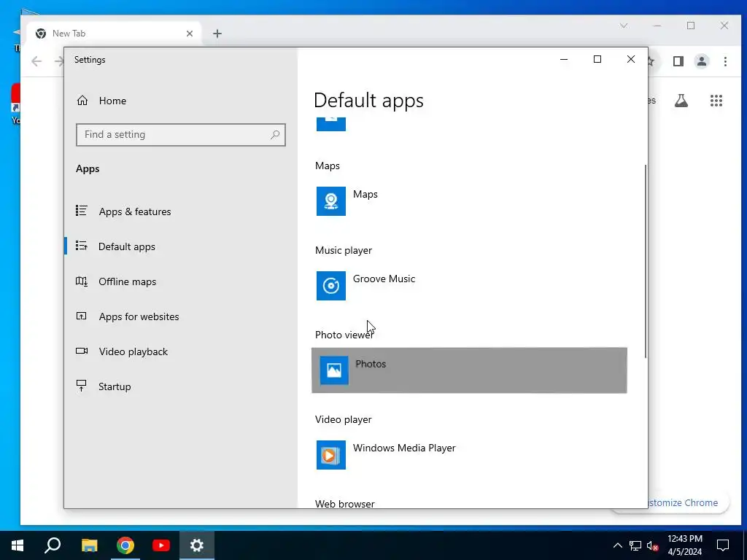
Task: Click the Find a setting search box
Action: (x=181, y=135)
